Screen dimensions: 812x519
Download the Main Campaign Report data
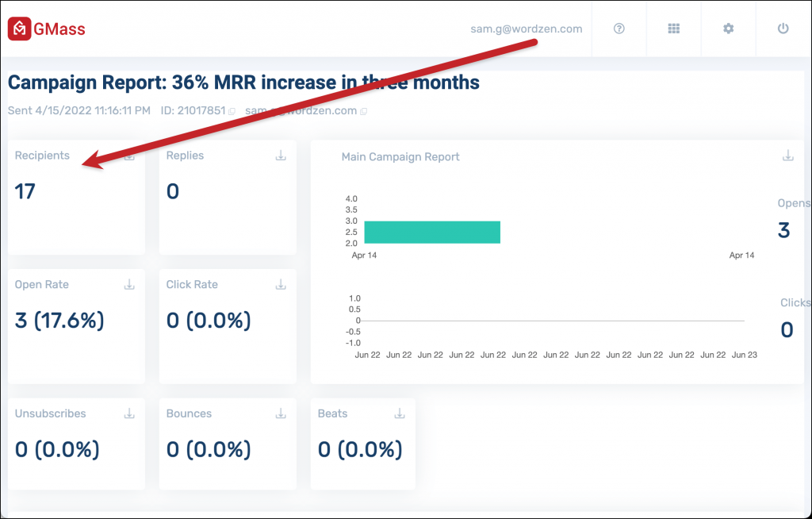point(787,156)
